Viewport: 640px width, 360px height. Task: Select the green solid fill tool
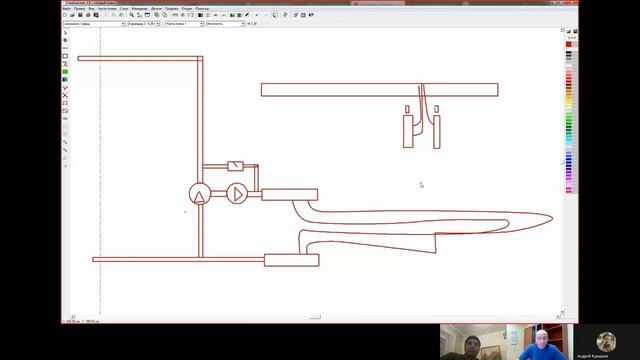pyautogui.click(x=65, y=72)
